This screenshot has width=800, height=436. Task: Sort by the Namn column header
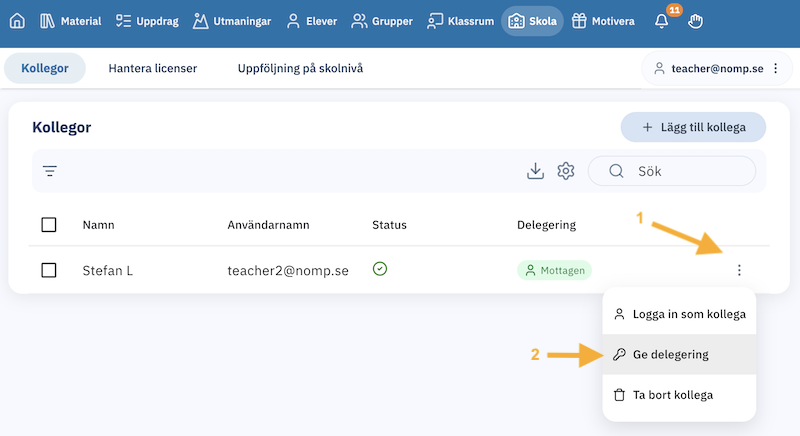point(98,225)
